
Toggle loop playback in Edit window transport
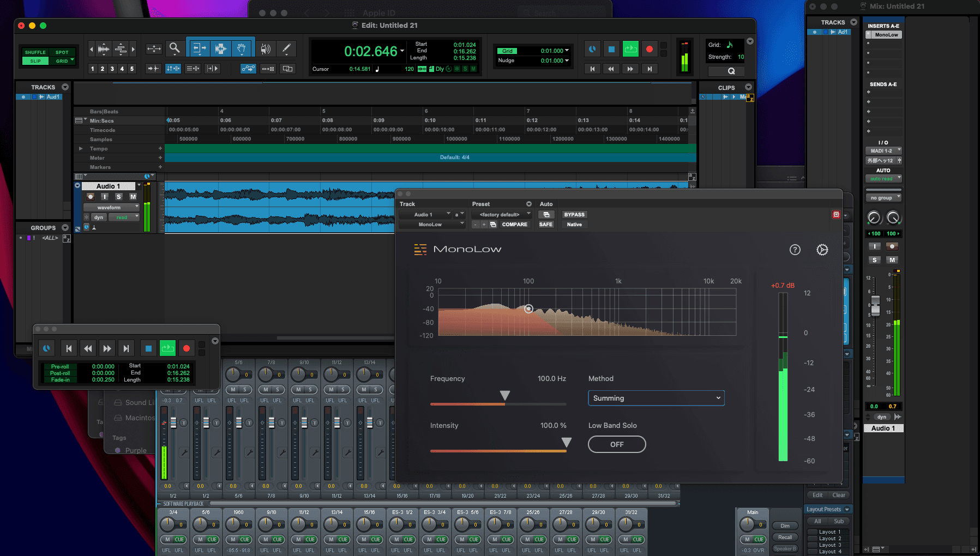(x=630, y=49)
